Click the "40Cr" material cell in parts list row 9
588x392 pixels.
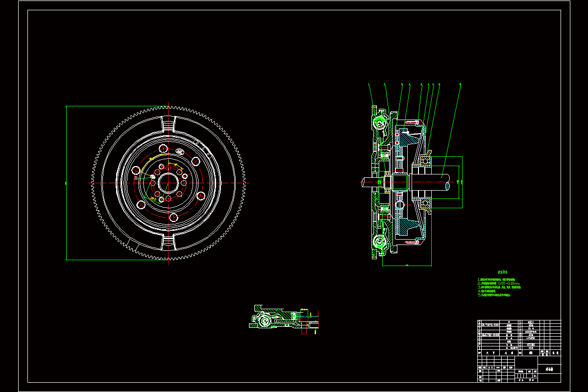tap(531, 322)
